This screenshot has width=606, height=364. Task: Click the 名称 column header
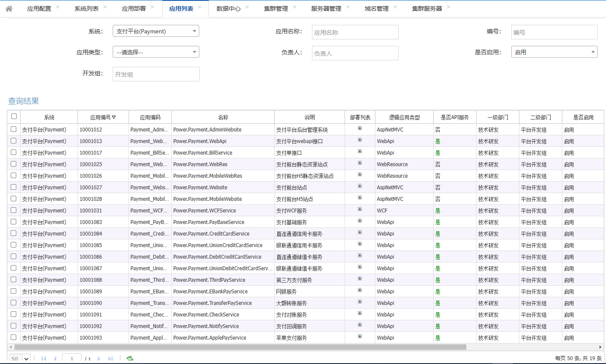tap(223, 117)
